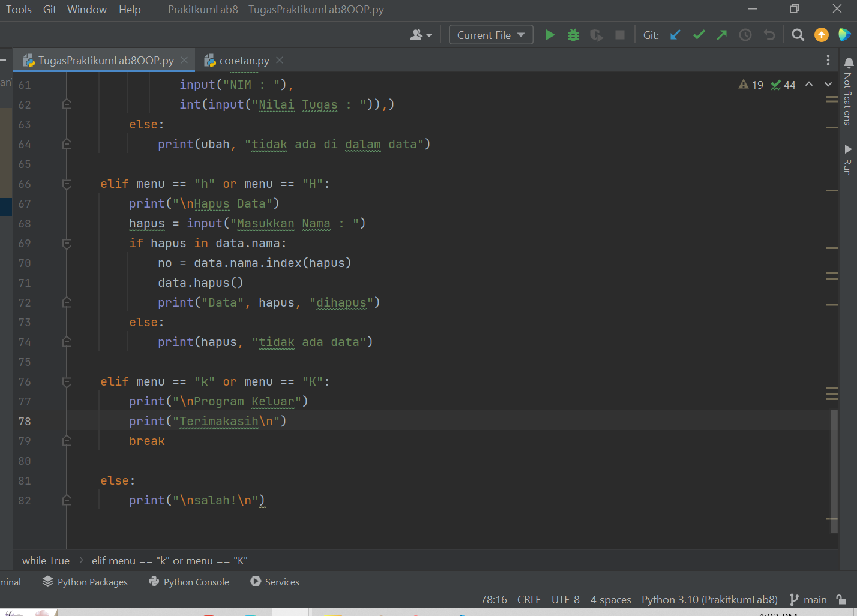The image size is (857, 616).
Task: Open Python 3.10 interpreter selector
Action: pyautogui.click(x=709, y=599)
